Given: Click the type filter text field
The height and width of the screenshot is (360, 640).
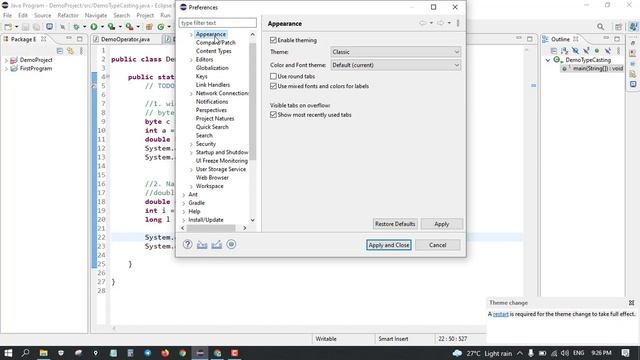Looking at the screenshot, I should coord(218,23).
